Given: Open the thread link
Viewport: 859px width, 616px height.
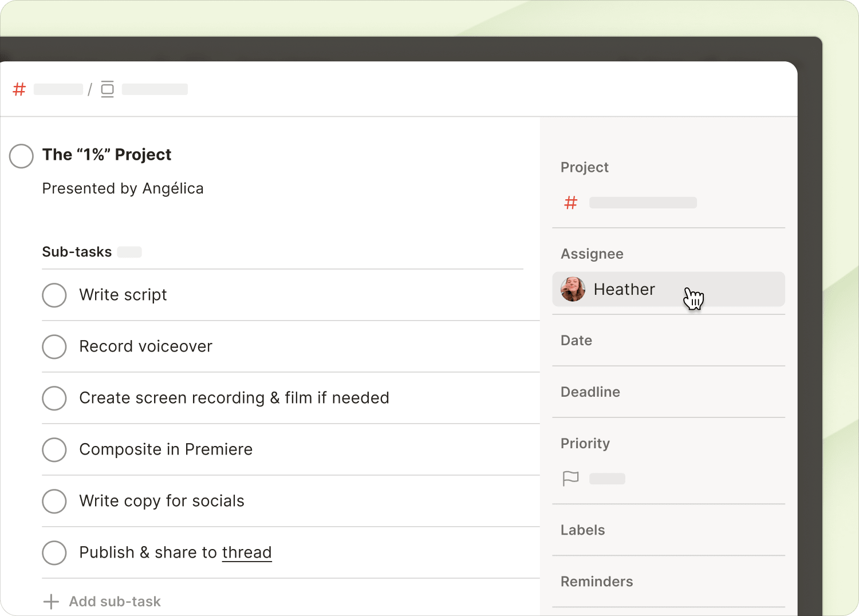Looking at the screenshot, I should coord(247,552).
